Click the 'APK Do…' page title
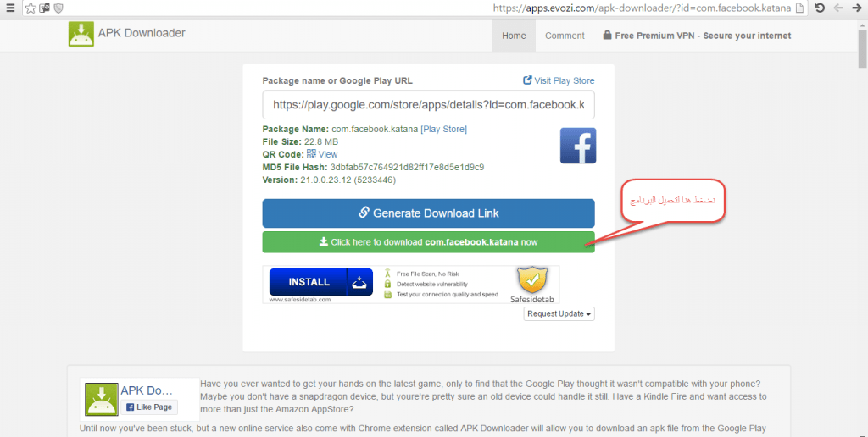This screenshot has height=437, width=868. click(147, 390)
